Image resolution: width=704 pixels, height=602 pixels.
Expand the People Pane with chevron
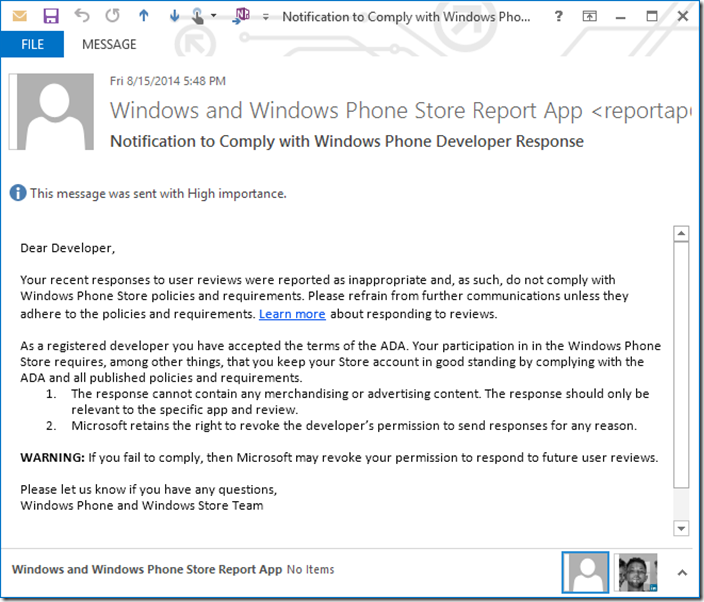(x=682, y=573)
